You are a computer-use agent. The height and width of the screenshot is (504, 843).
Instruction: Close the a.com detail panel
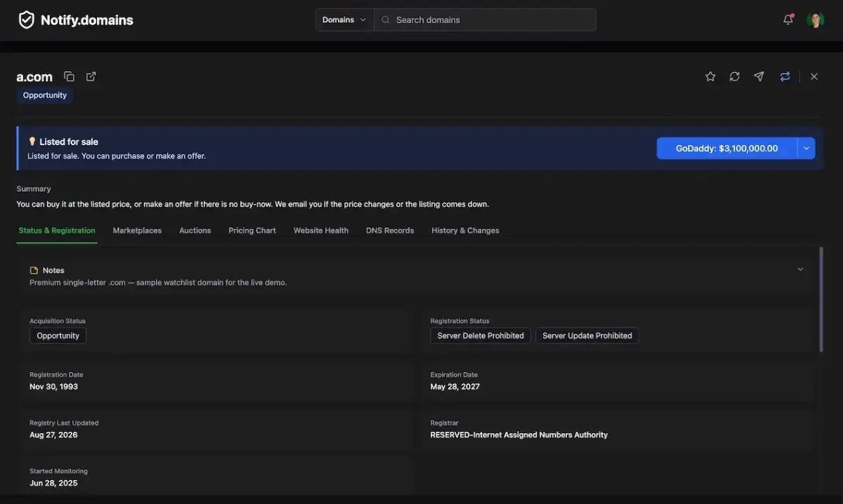(814, 77)
